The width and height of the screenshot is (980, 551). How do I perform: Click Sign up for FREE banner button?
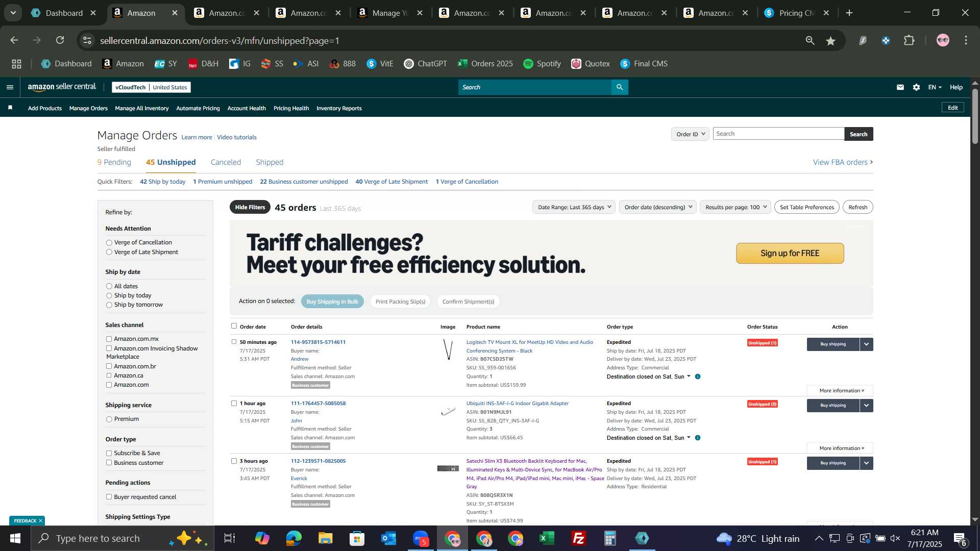point(790,254)
